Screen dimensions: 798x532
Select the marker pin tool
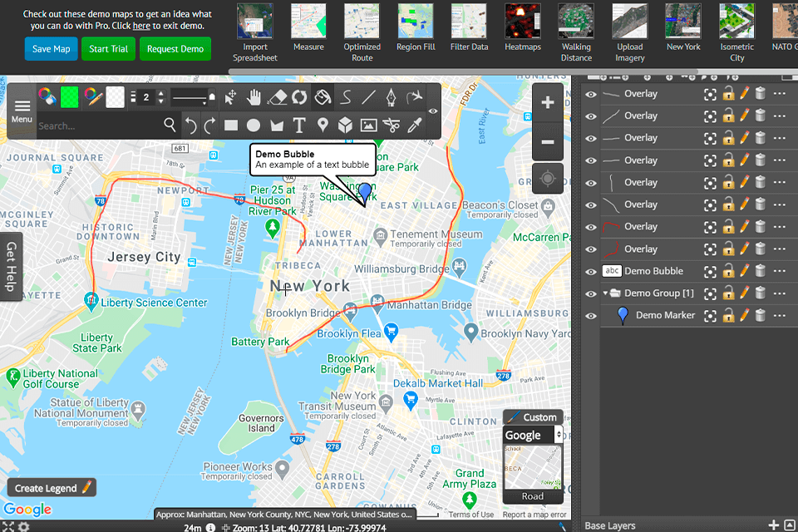(323, 126)
